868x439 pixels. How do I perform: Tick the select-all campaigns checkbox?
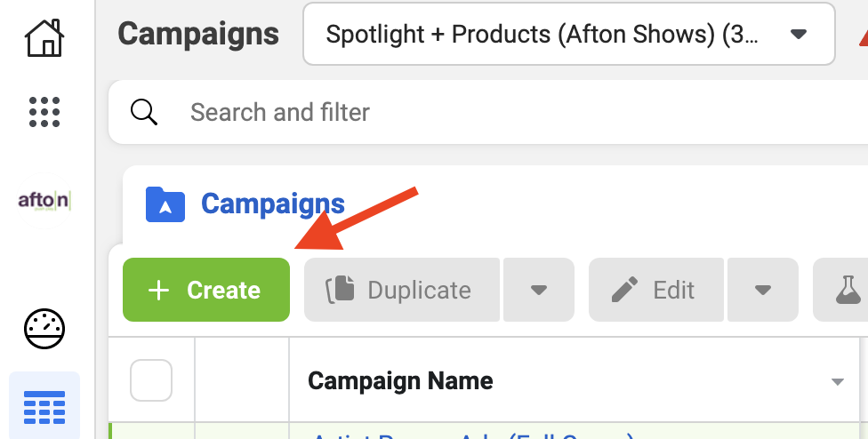tap(151, 380)
